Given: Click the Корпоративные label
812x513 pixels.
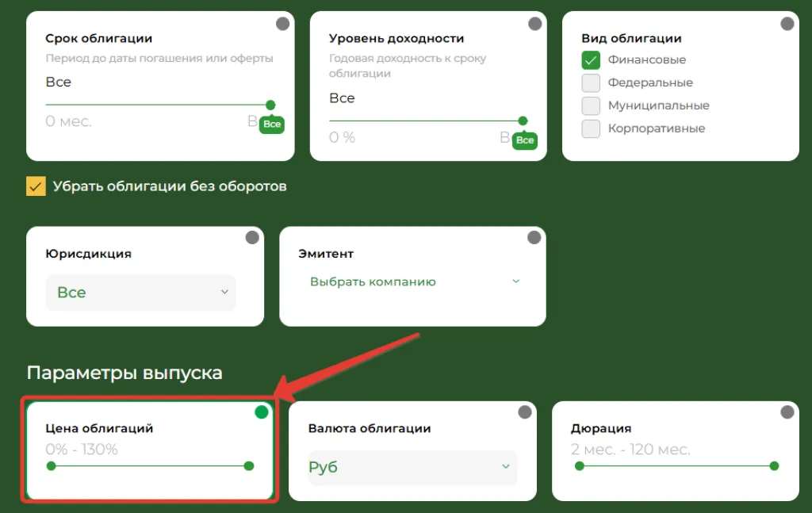Looking at the screenshot, I should click(x=657, y=128).
